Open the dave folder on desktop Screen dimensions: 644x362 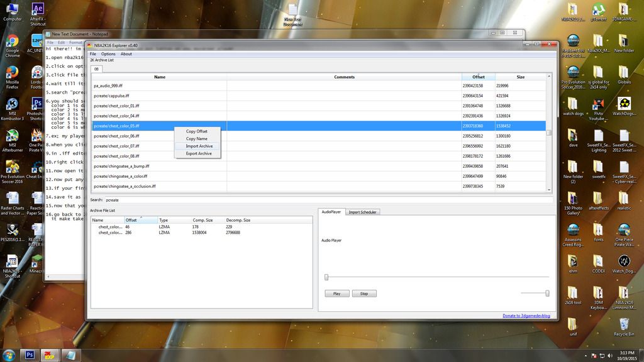coord(573,138)
